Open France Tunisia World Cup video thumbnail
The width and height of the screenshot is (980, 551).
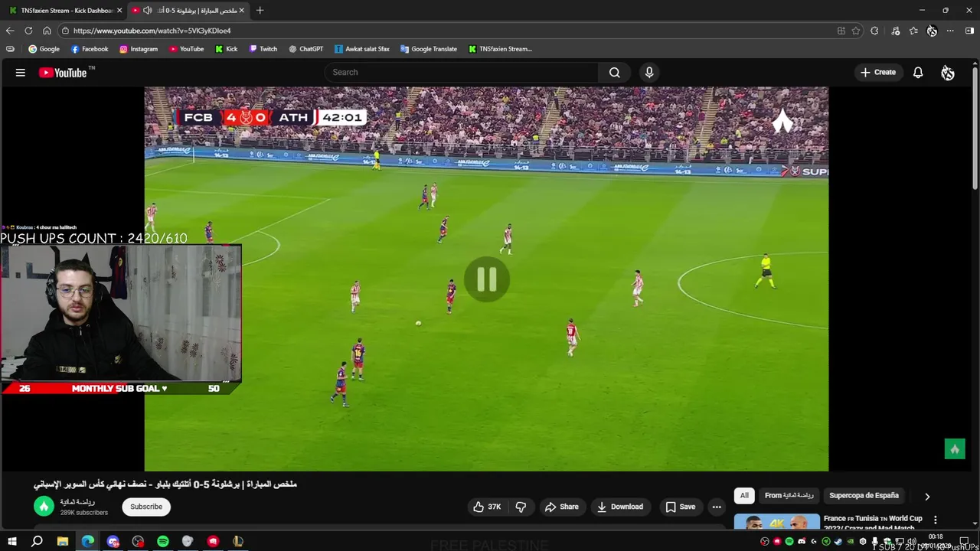point(776,522)
